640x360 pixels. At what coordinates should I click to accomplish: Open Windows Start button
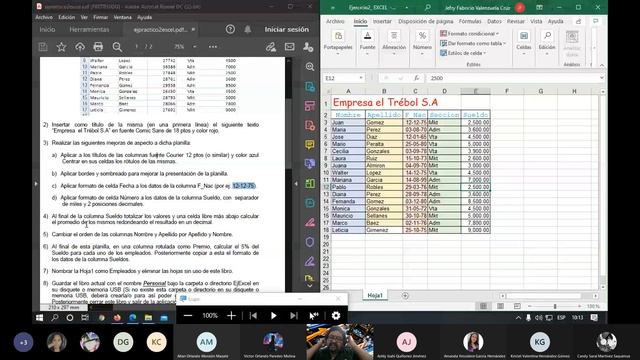point(40,318)
